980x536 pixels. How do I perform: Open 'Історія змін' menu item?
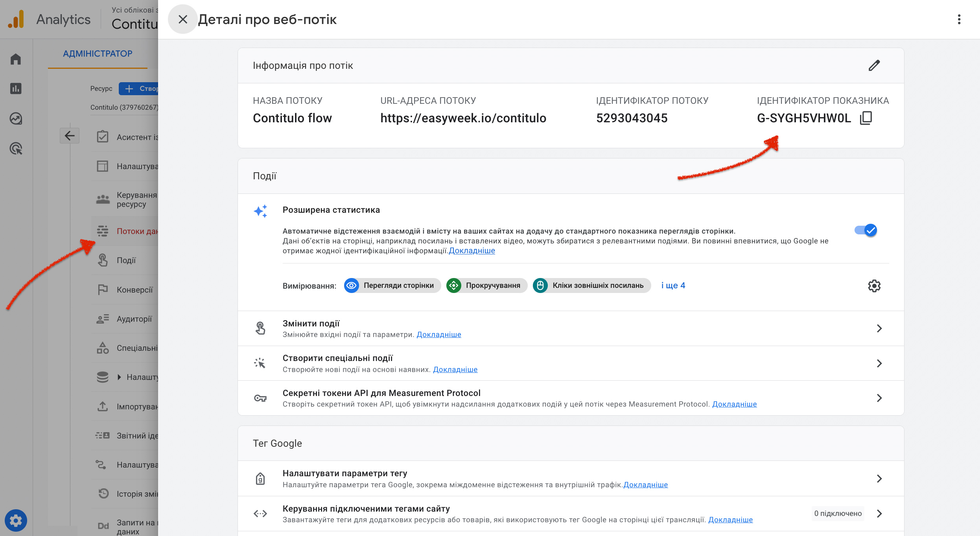pos(125,494)
